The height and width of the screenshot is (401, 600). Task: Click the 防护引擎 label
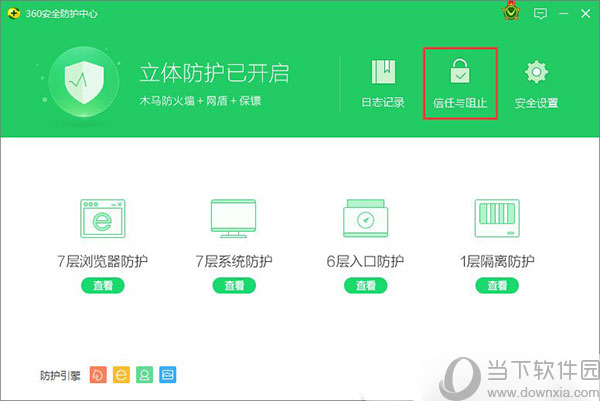[x=60, y=375]
